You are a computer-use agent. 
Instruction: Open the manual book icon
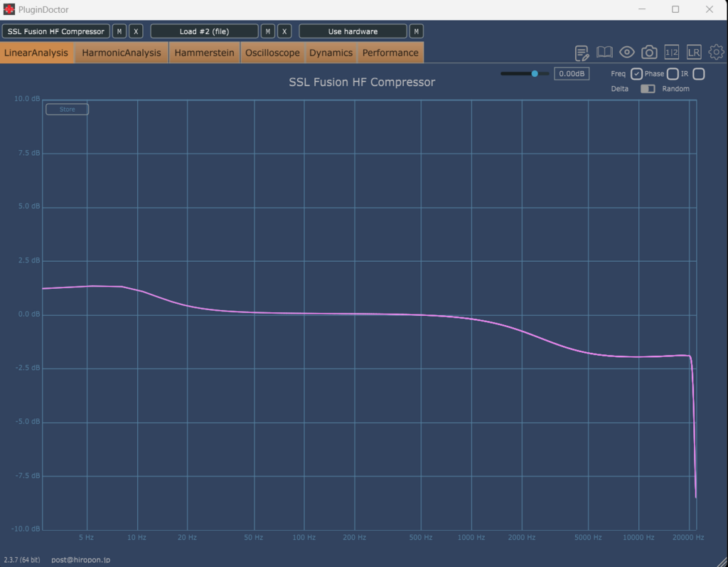coord(604,52)
